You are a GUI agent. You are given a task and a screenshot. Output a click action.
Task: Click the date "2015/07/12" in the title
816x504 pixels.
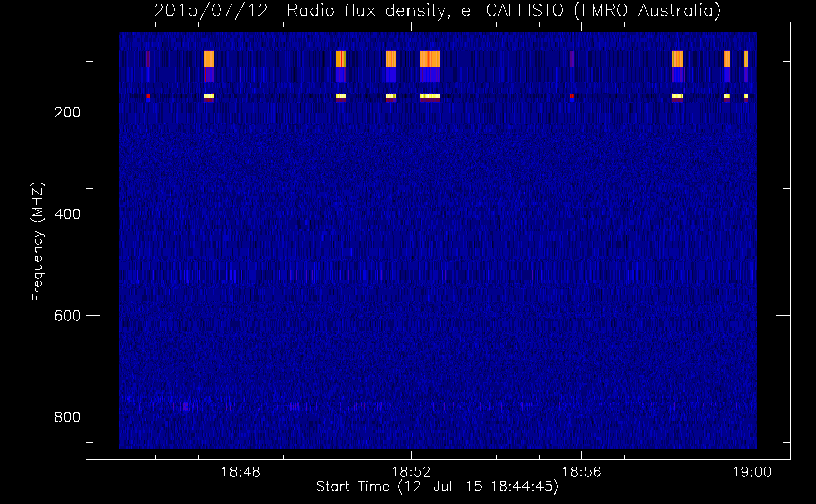(211, 11)
